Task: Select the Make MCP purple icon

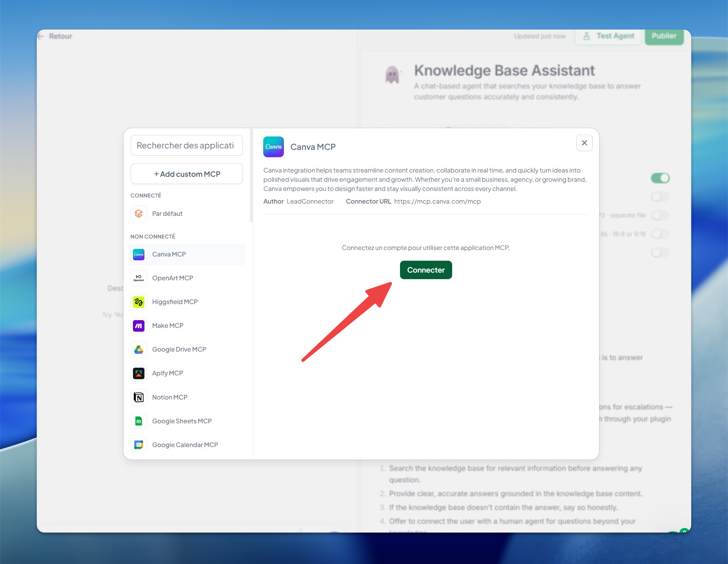Action: coord(139,326)
